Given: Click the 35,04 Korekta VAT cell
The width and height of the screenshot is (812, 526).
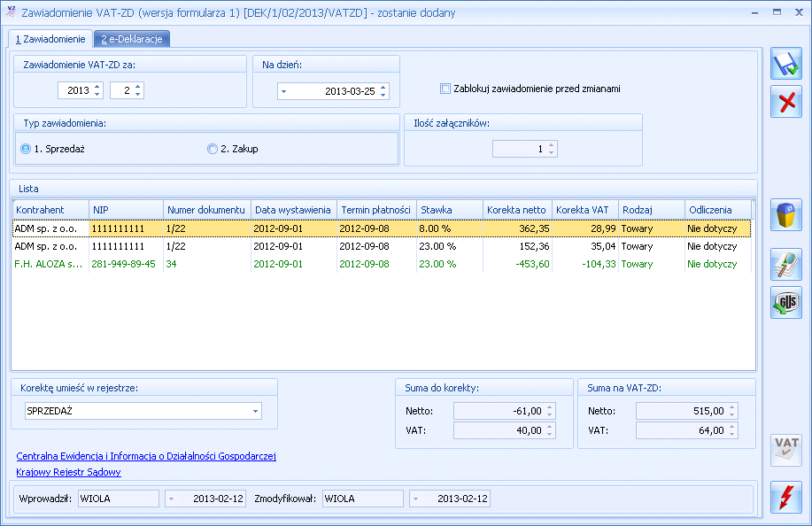Looking at the screenshot, I should click(x=584, y=246).
